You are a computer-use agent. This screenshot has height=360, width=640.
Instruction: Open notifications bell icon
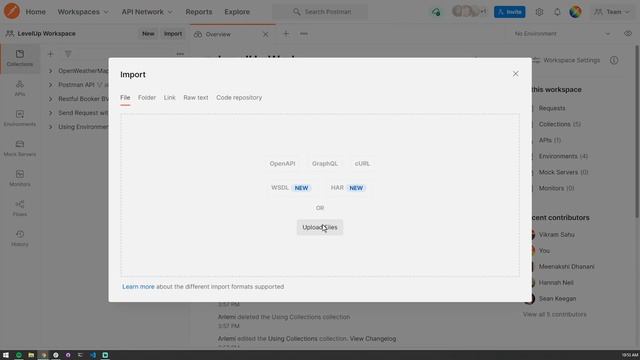click(x=557, y=12)
